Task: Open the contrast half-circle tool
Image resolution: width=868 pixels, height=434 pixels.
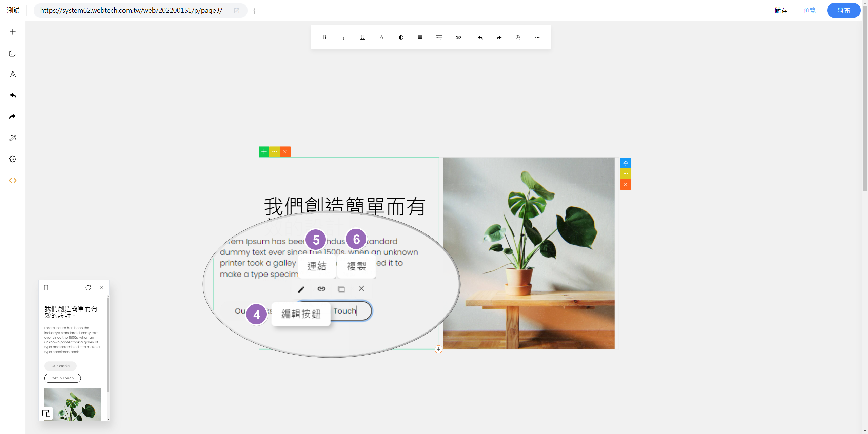Action: pyautogui.click(x=401, y=37)
